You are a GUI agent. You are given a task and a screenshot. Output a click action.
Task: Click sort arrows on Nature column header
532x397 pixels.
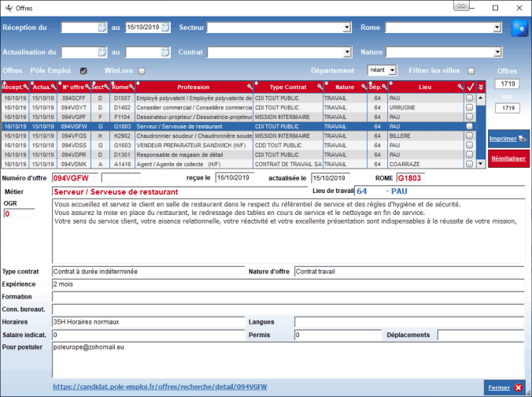pyautogui.click(x=327, y=83)
